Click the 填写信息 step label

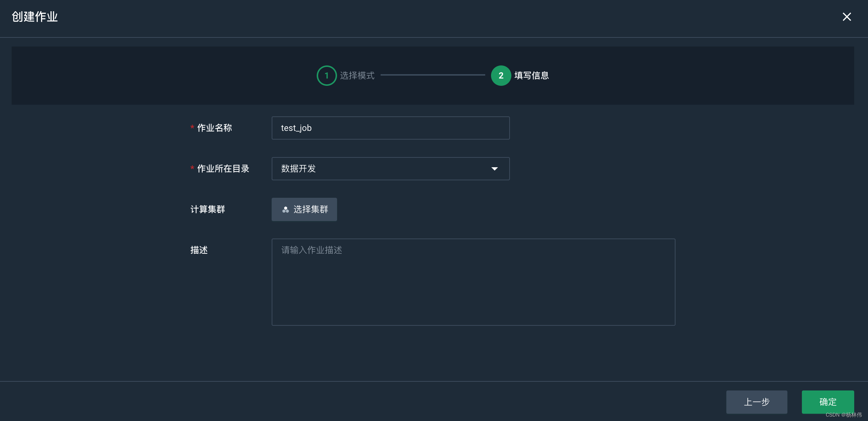point(531,76)
